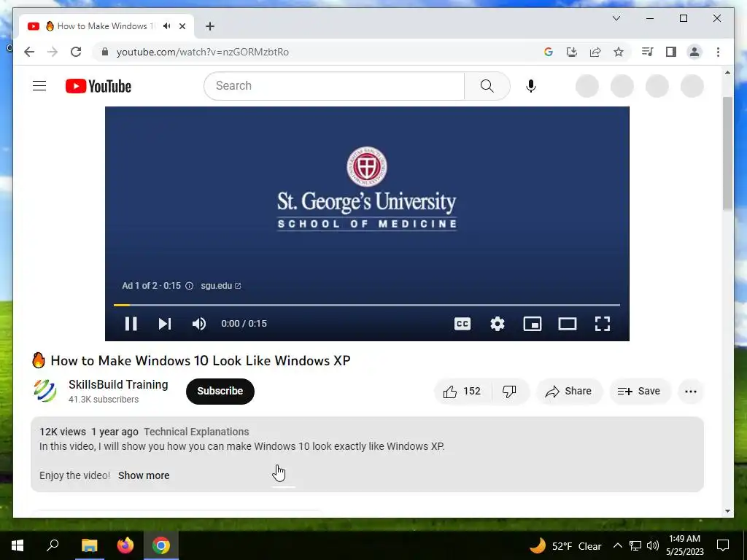
Task: Click the scrollbar down arrow
Action: pyautogui.click(x=727, y=511)
